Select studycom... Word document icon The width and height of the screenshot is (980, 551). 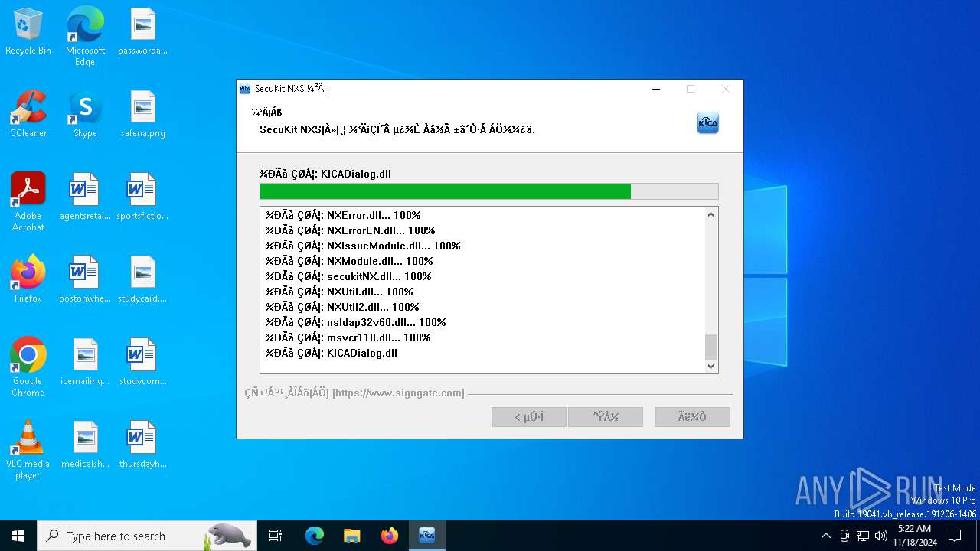click(142, 363)
